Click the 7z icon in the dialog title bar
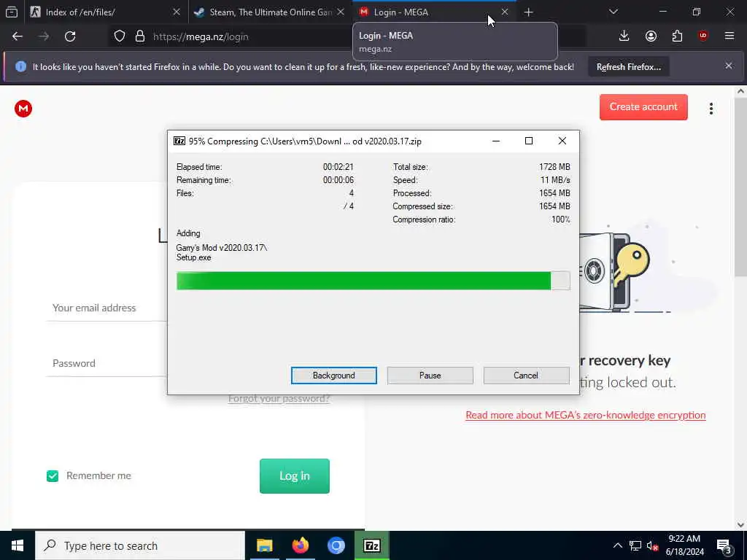Viewport: 747px width, 560px height. [x=179, y=141]
